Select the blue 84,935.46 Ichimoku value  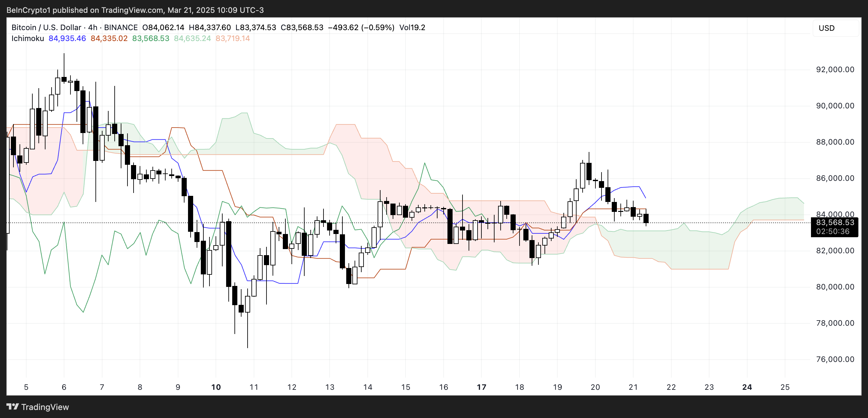coord(67,38)
